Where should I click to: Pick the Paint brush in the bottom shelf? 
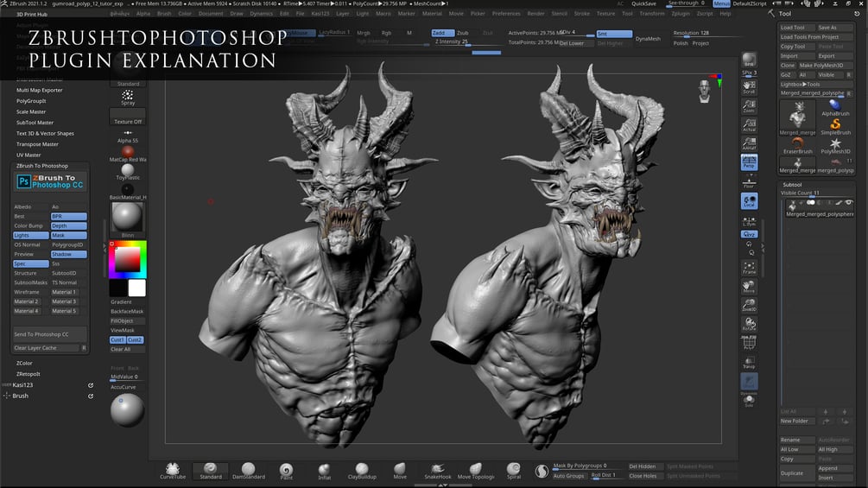(x=286, y=471)
